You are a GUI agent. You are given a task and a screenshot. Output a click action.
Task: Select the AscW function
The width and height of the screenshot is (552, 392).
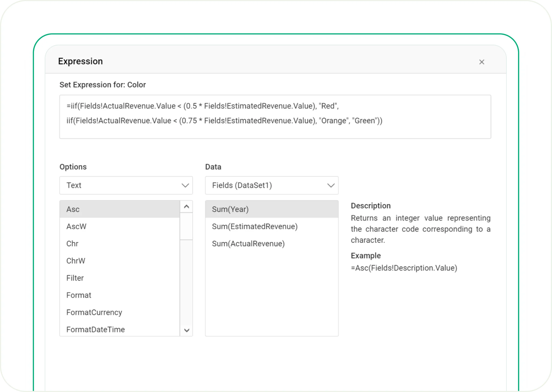(76, 226)
